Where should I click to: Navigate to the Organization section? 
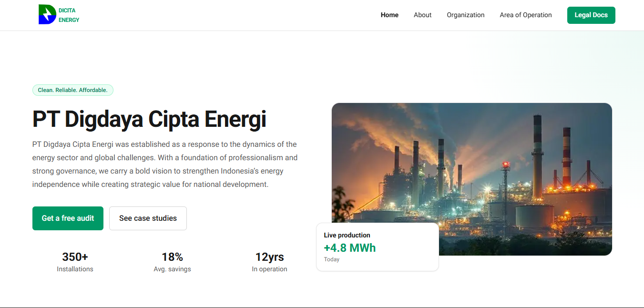click(465, 15)
